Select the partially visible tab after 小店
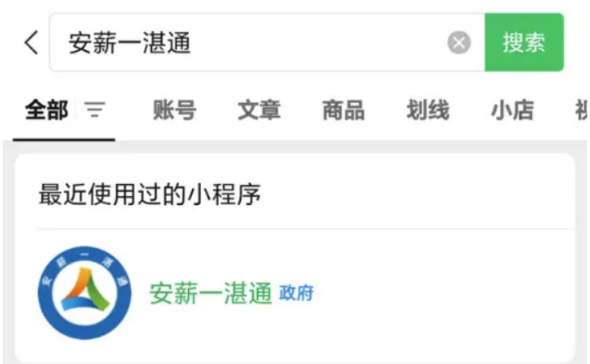 click(x=581, y=110)
